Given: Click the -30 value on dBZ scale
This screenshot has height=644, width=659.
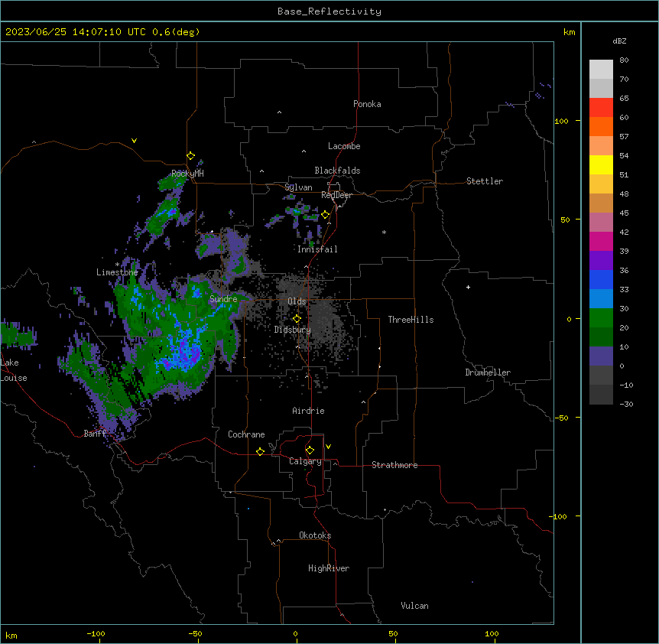Looking at the screenshot, I should (626, 405).
